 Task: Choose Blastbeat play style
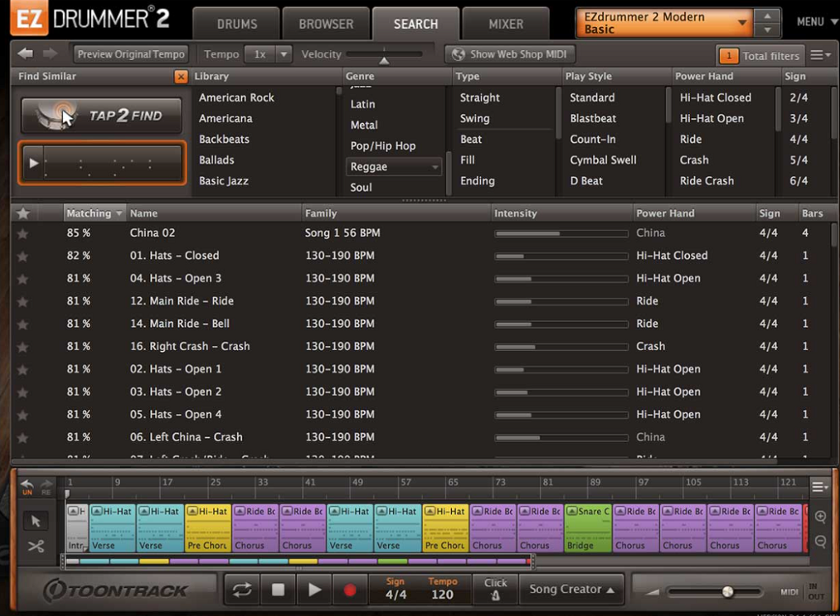tap(593, 118)
